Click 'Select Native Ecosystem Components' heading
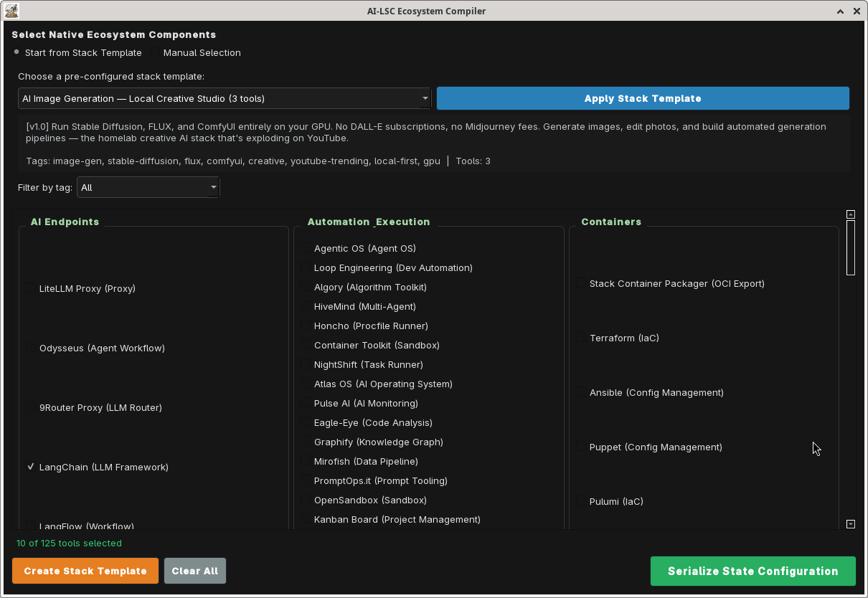 tap(114, 34)
